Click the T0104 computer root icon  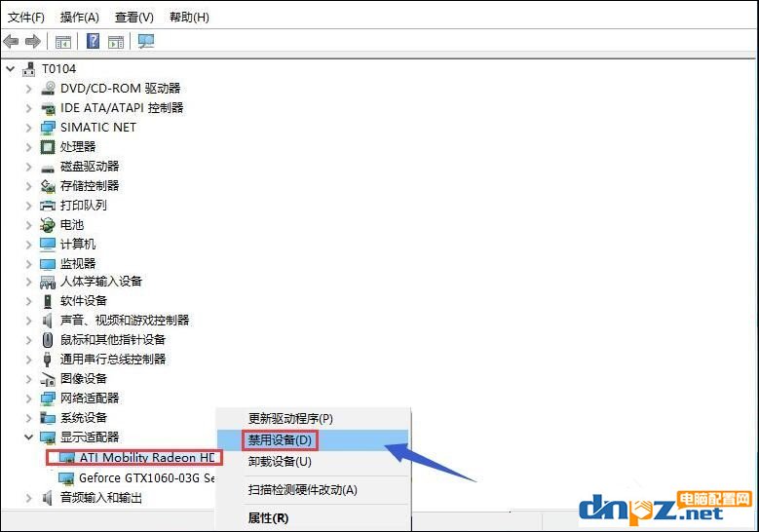click(29, 69)
